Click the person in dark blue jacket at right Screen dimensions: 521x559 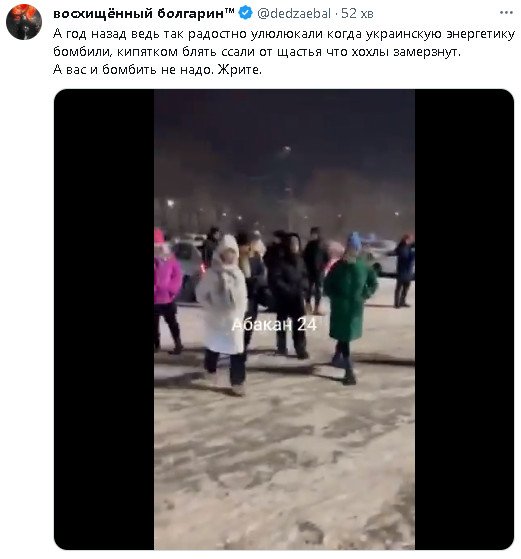pos(404,271)
